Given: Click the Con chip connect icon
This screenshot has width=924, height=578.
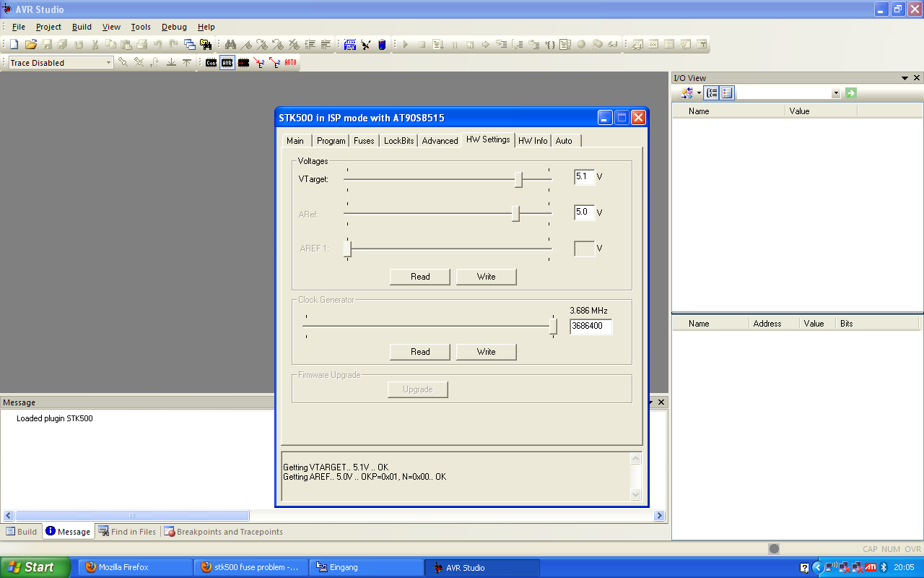Looking at the screenshot, I should (211, 63).
